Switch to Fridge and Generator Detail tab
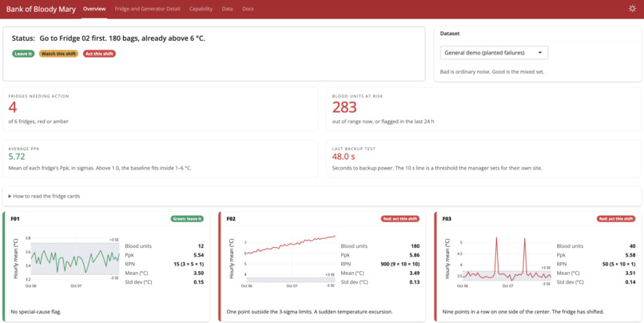Viewport: 644px width, 323px height. [148, 9]
